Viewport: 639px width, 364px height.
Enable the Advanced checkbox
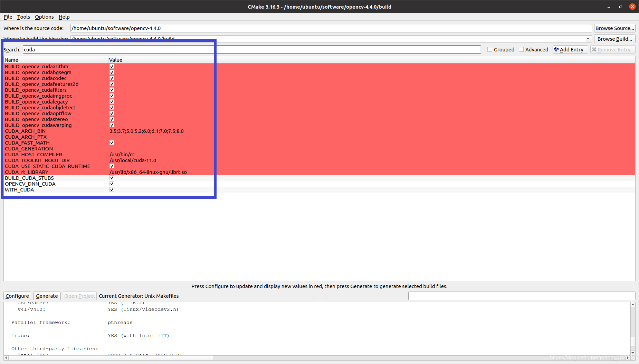[x=521, y=50]
